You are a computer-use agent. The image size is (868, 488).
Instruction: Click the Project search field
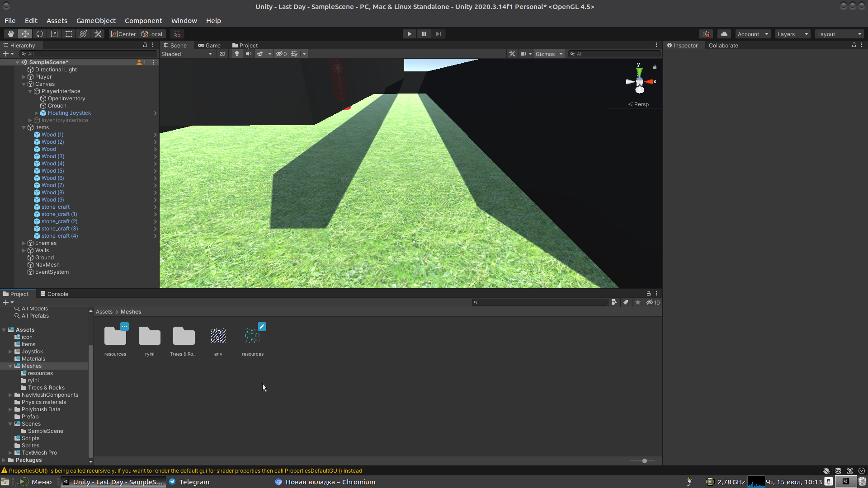point(539,302)
